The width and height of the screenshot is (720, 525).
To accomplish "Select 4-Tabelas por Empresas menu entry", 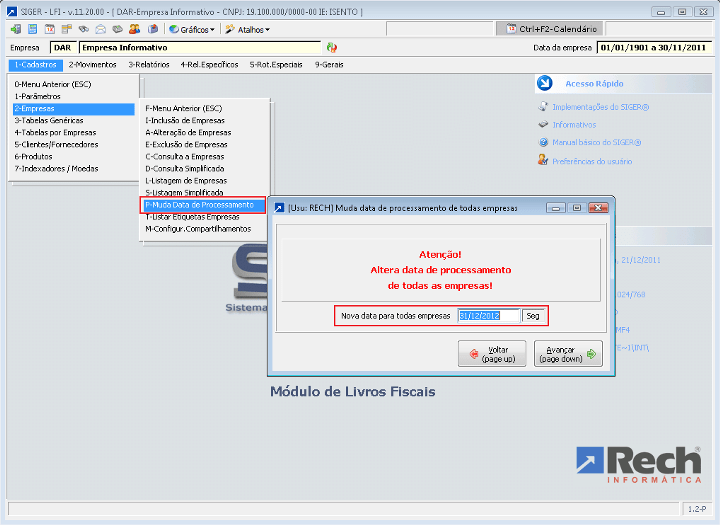I will coord(73,132).
